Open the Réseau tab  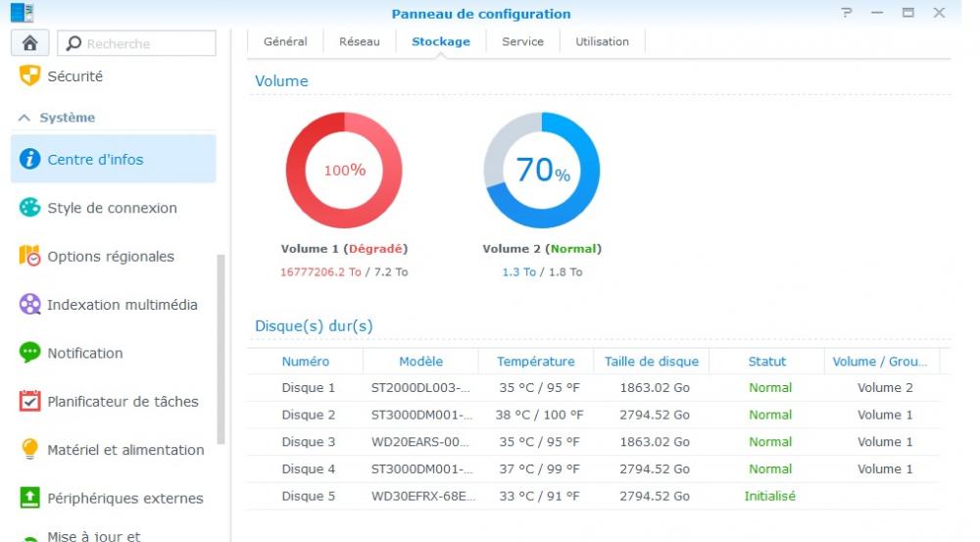(x=359, y=41)
